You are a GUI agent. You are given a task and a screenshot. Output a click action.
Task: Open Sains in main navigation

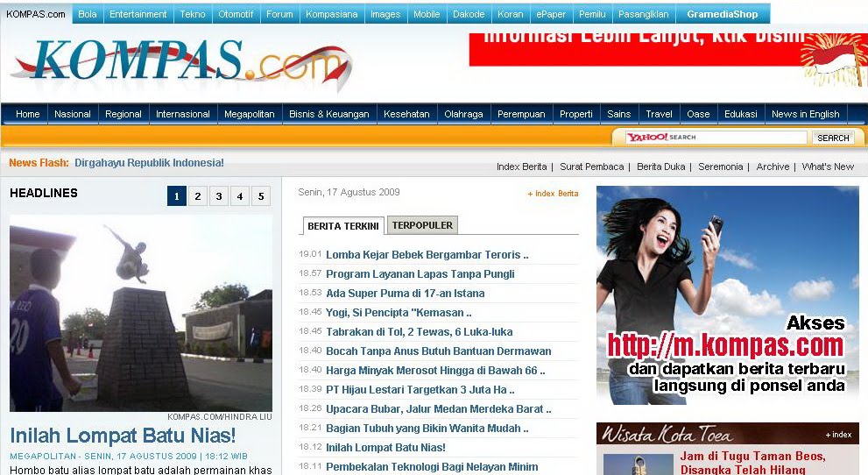619,114
